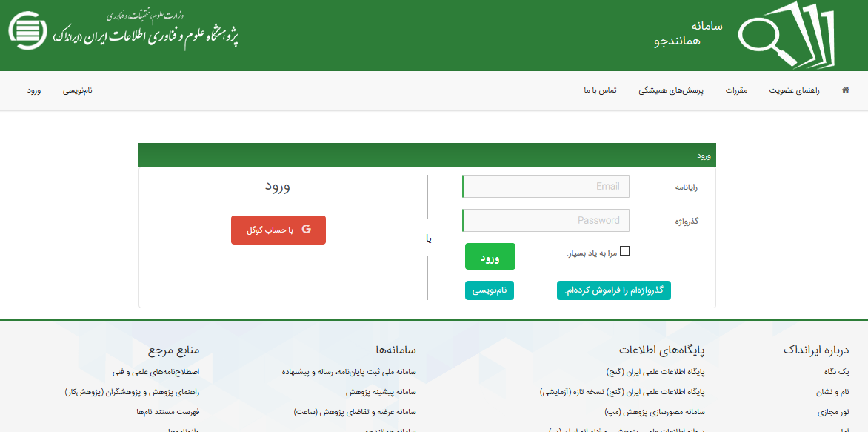Viewport: 868px width, 432px height.
Task: Click the سامانه‌ها footer heading
Action: tap(395, 350)
